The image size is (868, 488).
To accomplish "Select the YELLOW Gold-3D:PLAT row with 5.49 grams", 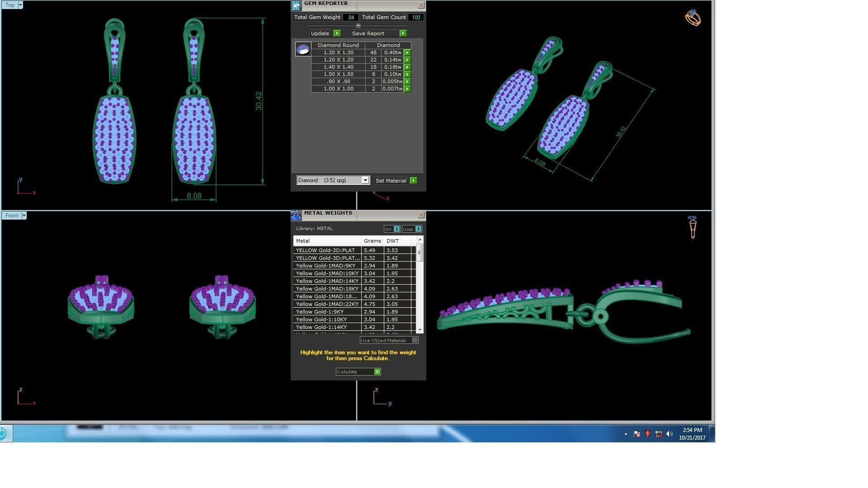I will (355, 250).
